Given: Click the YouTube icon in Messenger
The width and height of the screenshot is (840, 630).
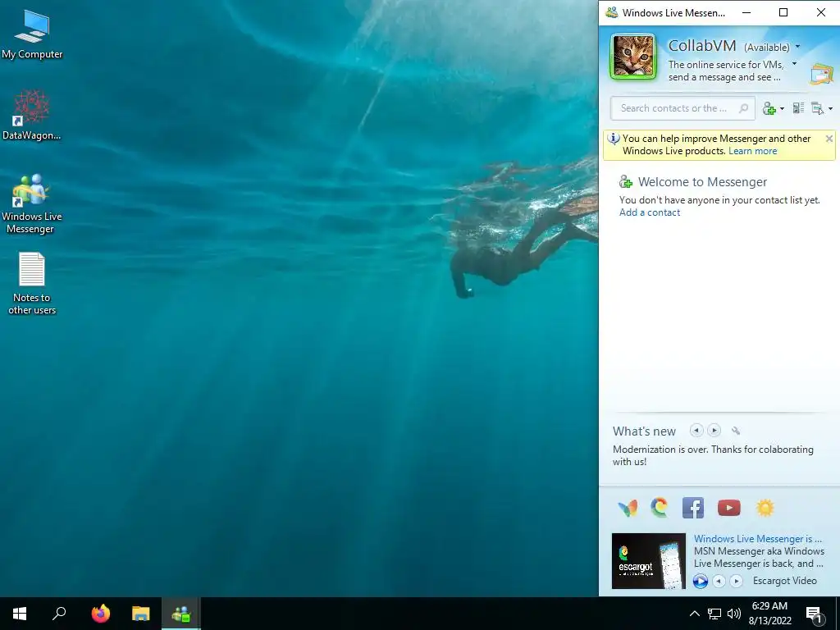Looking at the screenshot, I should point(728,507).
